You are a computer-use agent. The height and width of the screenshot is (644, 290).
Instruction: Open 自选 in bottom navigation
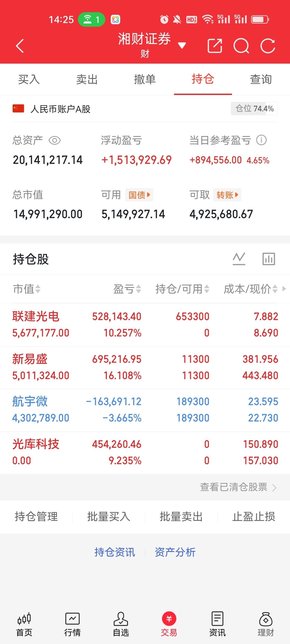coord(121,625)
